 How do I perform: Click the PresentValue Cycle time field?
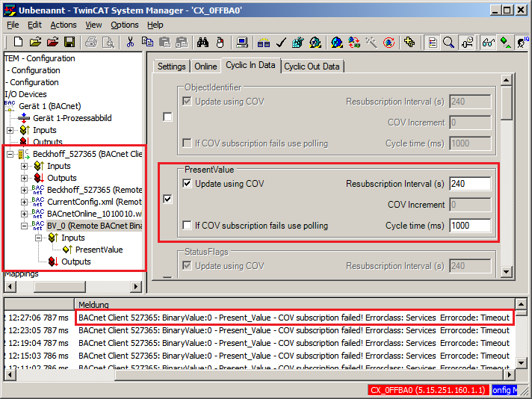pos(470,226)
